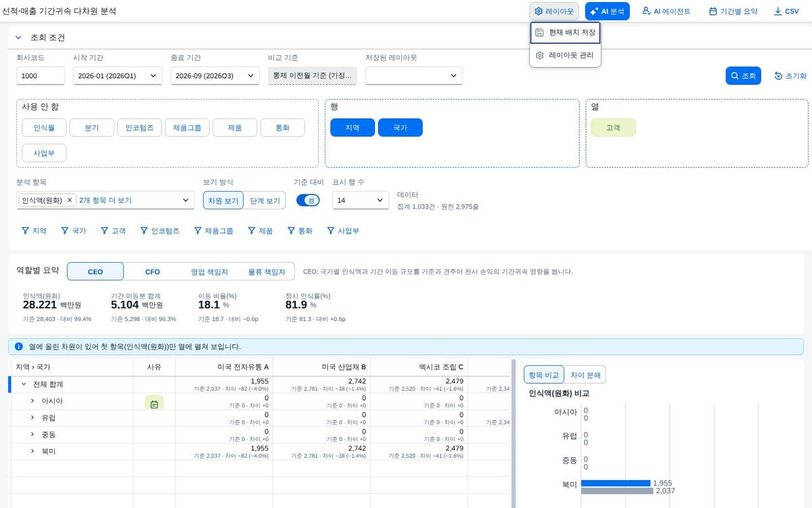Select the 제품그룹 dimension chip
This screenshot has height=508, width=812.
pyautogui.click(x=187, y=127)
